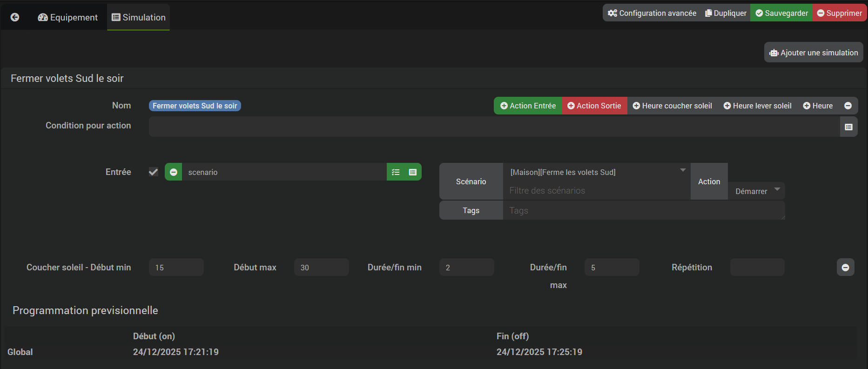Click the Nom field 'Fermer volets Sud le soir'
This screenshot has width=868, height=369.
195,106
